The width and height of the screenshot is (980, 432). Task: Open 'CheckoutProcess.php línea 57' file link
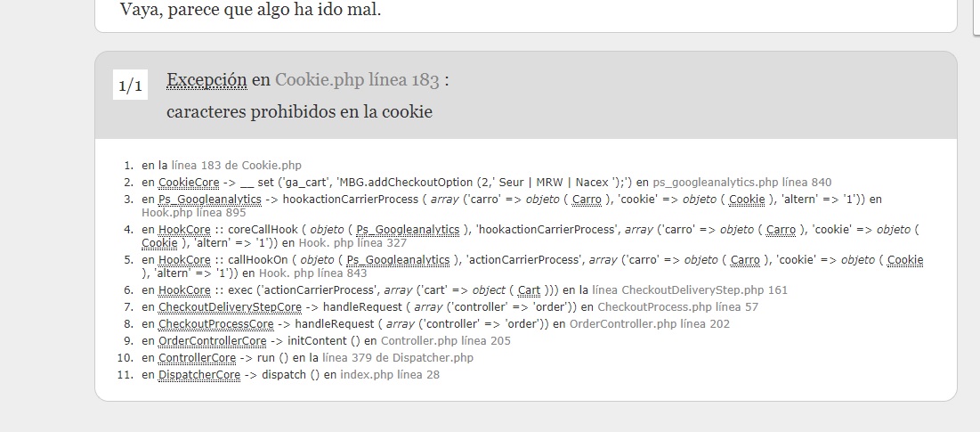(678, 307)
